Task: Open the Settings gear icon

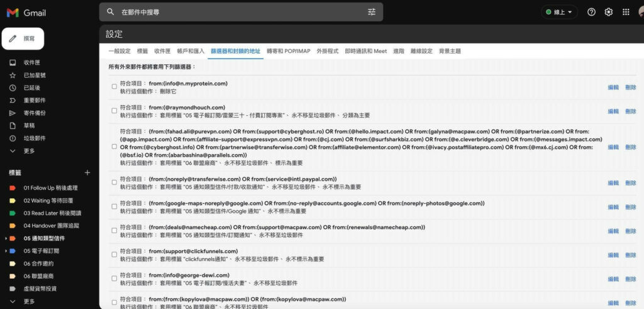Action: tap(609, 12)
